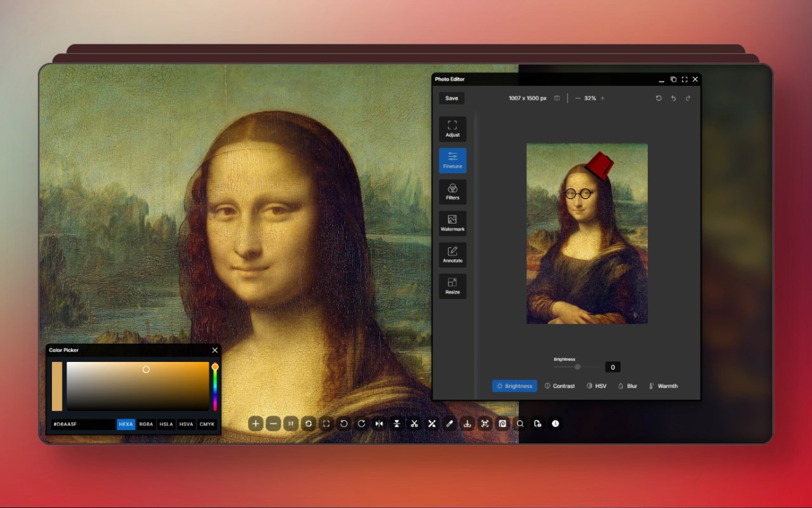This screenshot has height=508, width=812.
Task: Click the Brightness slider track
Action: click(x=577, y=367)
